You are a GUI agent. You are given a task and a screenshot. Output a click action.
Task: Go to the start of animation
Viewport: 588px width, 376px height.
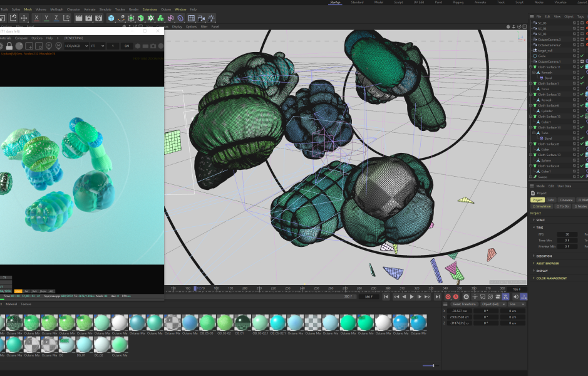pyautogui.click(x=386, y=296)
